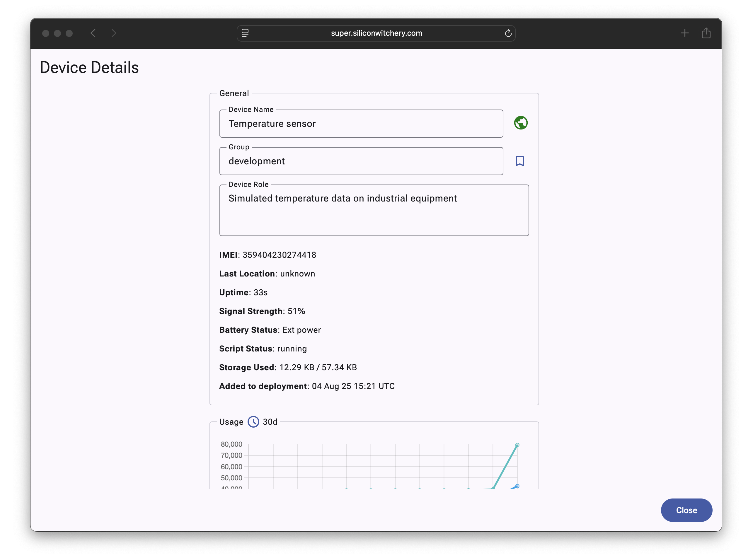Click the General section label

(x=234, y=93)
